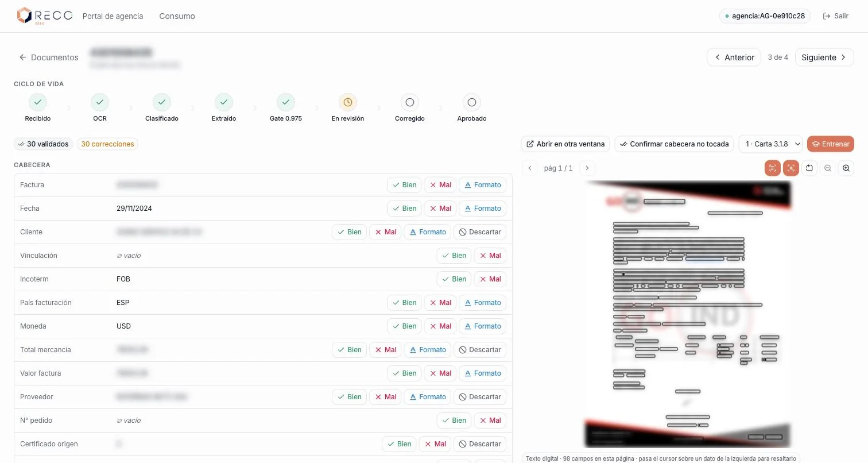Screen dimensions: 868x463
Task: Mark Vinculación as Mal
Action: [x=490, y=256]
